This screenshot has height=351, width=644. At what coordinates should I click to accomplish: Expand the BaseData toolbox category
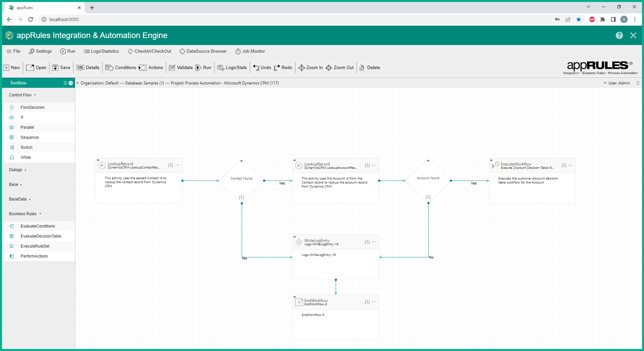click(x=20, y=199)
